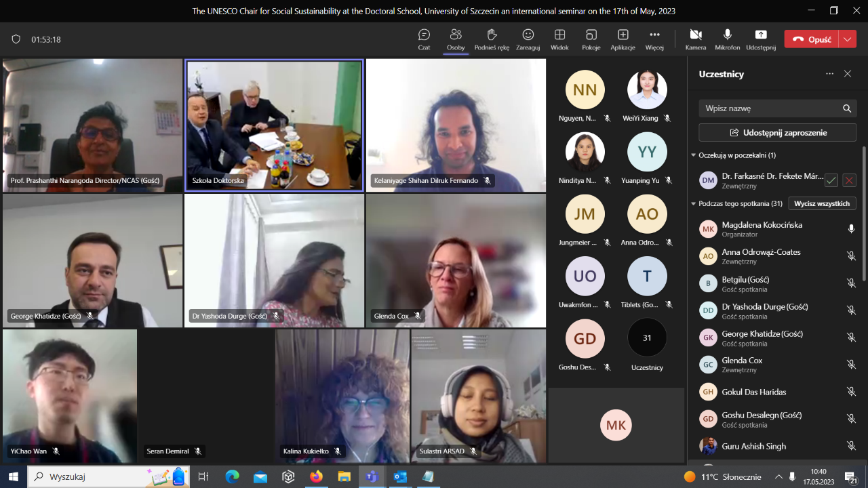
Task: Toggle Magdalena Kokocińska's microphone icon
Action: coord(851,229)
